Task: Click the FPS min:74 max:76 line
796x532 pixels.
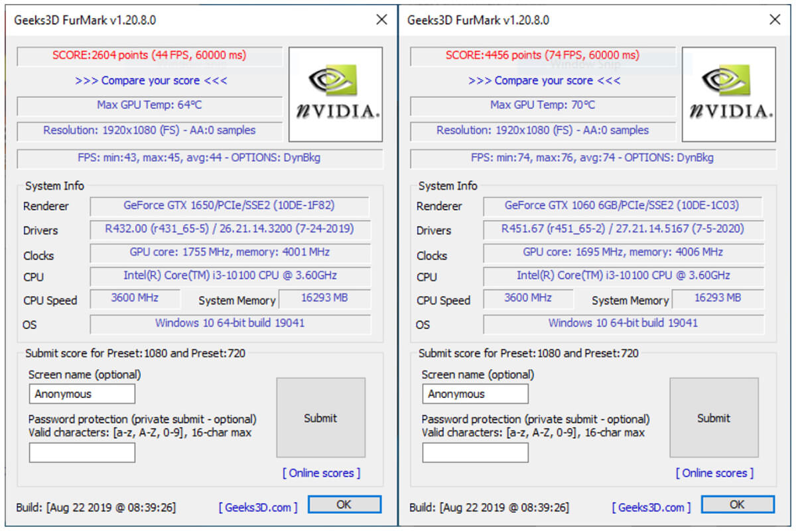Action: pos(594,159)
